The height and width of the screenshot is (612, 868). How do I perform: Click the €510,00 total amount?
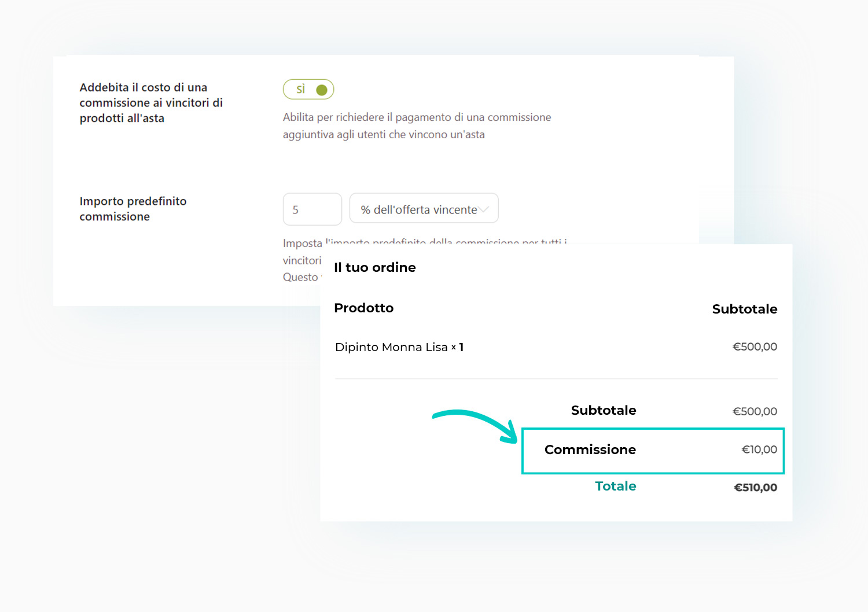point(755,488)
